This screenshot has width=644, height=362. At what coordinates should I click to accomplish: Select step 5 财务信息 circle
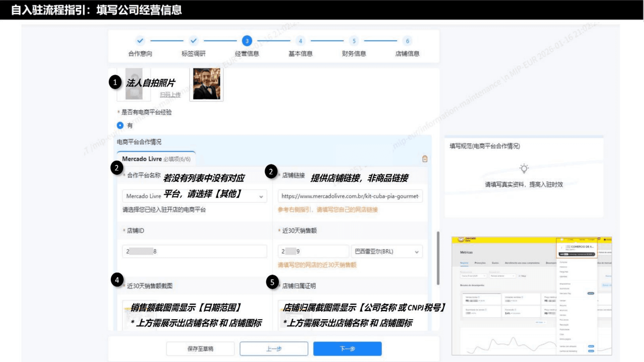[x=354, y=41]
